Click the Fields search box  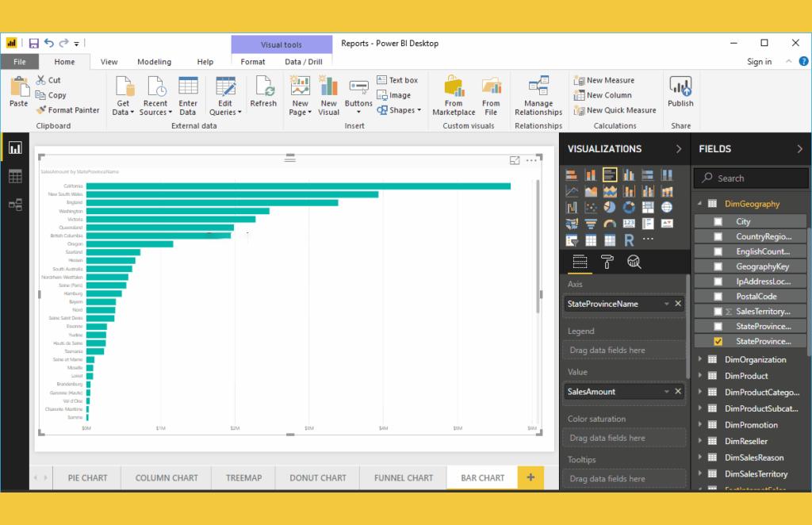point(751,178)
